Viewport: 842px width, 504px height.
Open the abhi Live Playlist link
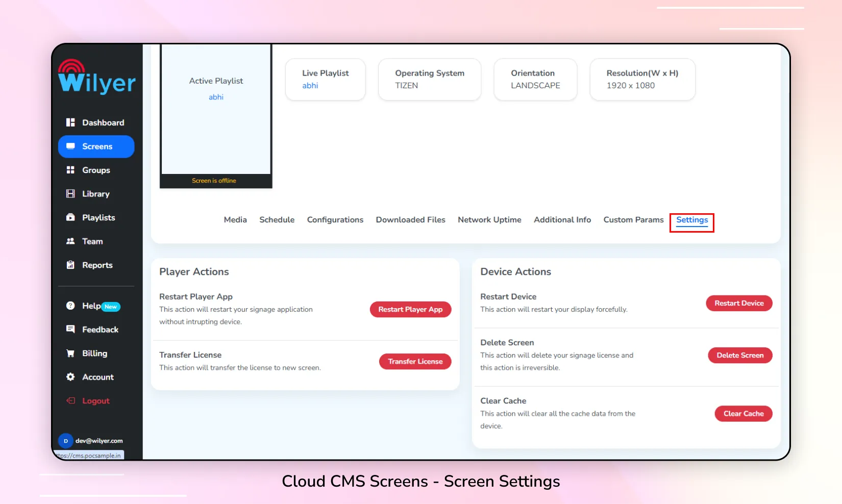tap(310, 85)
